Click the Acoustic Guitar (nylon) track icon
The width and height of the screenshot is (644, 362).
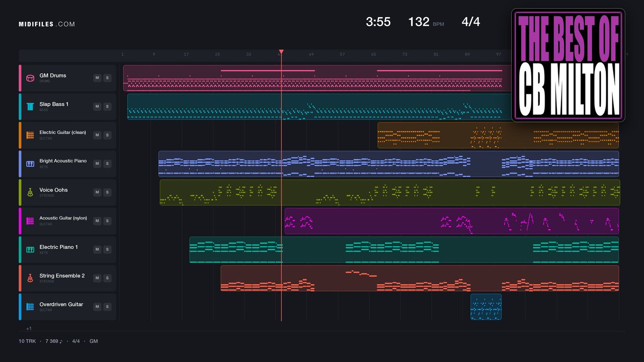(x=30, y=221)
